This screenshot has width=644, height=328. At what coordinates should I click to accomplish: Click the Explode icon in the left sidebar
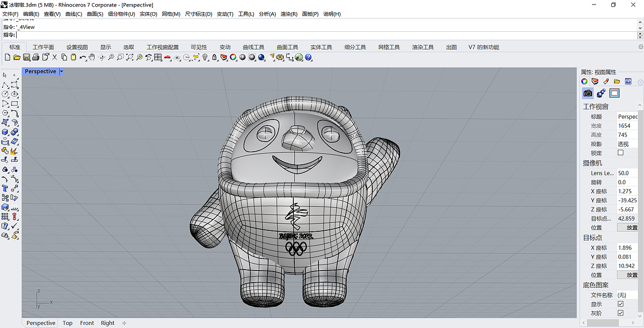coord(15,151)
